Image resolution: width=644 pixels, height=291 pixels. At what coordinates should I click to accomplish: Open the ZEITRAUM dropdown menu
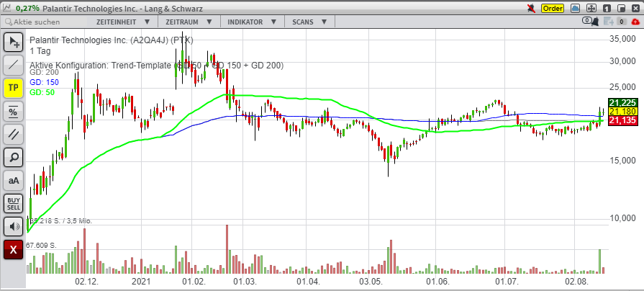(x=189, y=22)
